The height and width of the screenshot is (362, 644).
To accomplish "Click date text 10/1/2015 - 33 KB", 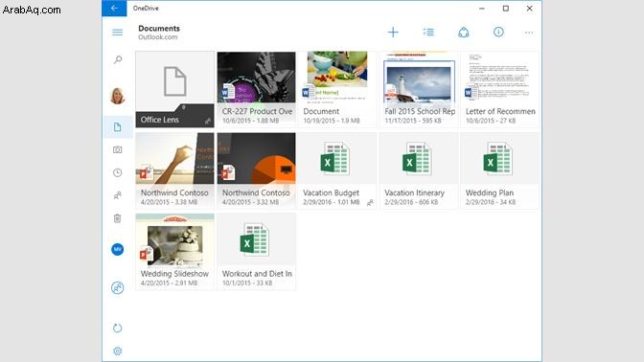I will pos(247,283).
